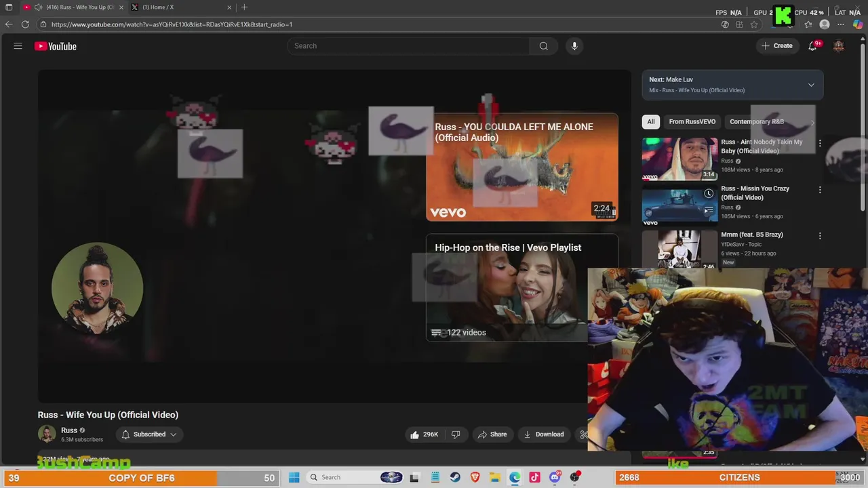The height and width of the screenshot is (488, 868).
Task: Open Russ channel avatar below video
Action: click(x=47, y=434)
